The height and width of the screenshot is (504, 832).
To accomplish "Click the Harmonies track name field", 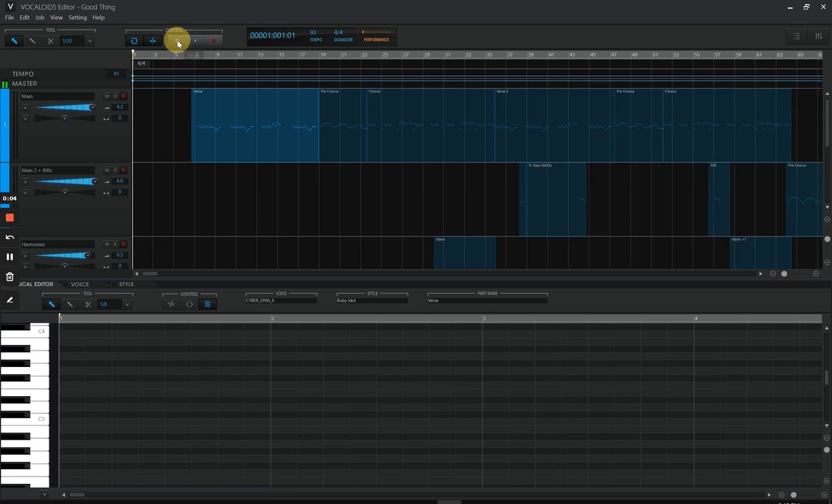I will click(57, 244).
